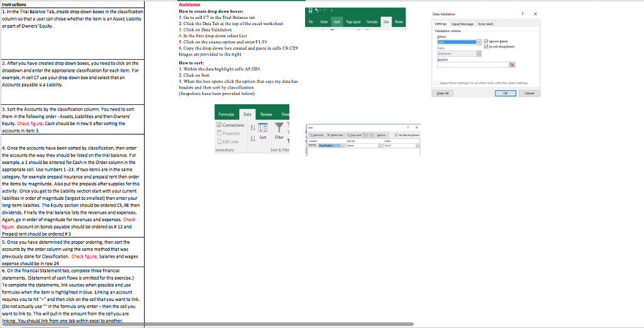Click Add Level in the Sort dialog

[317, 135]
